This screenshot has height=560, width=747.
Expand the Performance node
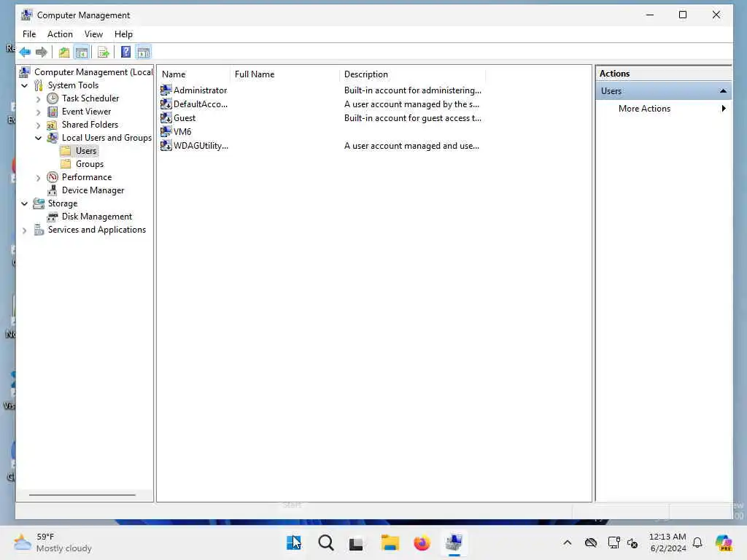click(39, 178)
